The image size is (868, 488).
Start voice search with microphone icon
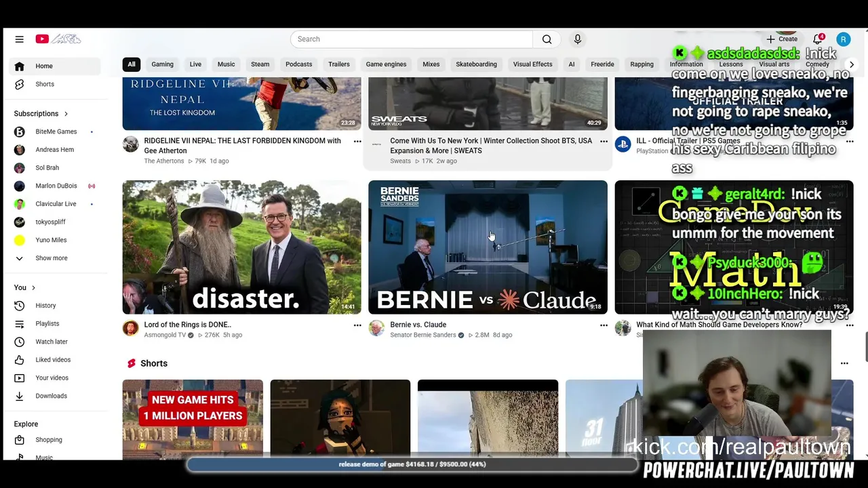(578, 39)
